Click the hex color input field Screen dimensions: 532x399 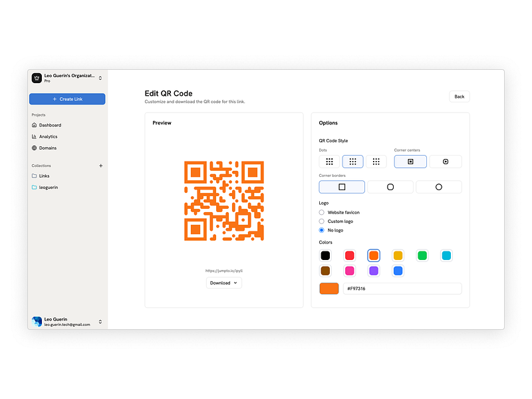(x=402, y=289)
